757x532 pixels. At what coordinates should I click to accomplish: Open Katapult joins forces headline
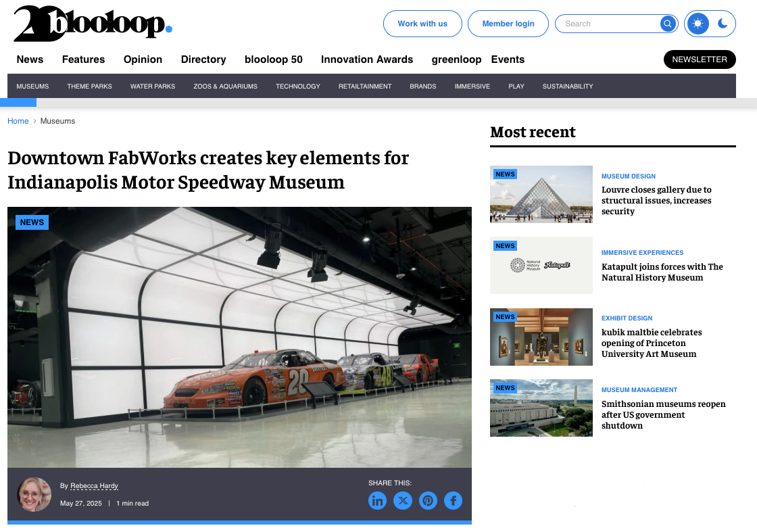pyautogui.click(x=662, y=272)
